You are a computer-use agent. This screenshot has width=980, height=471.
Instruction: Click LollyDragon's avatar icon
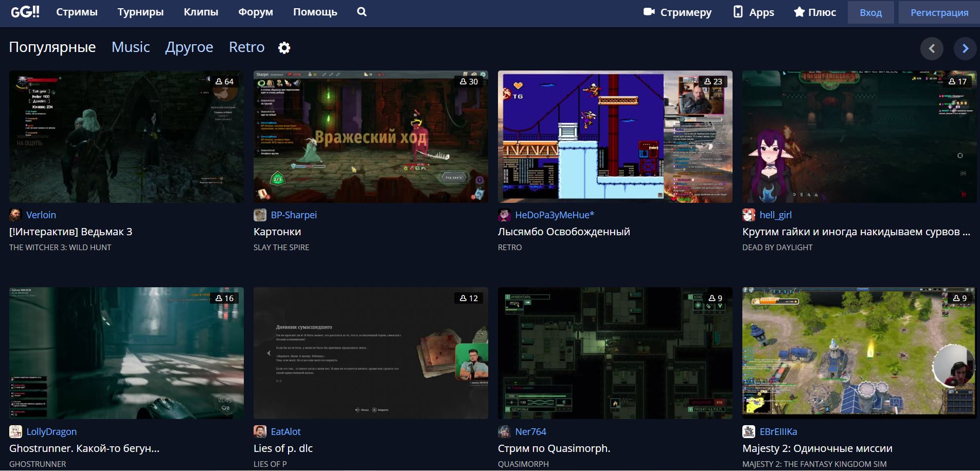point(15,431)
